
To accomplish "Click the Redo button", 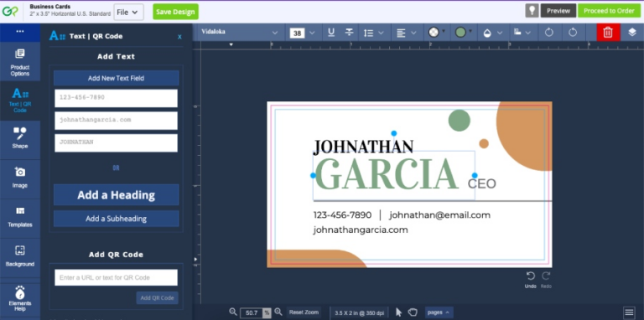I will coord(546,280).
